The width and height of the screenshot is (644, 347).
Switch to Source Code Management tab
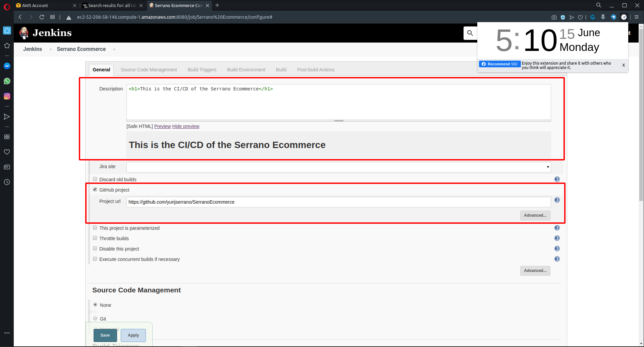[149, 70]
